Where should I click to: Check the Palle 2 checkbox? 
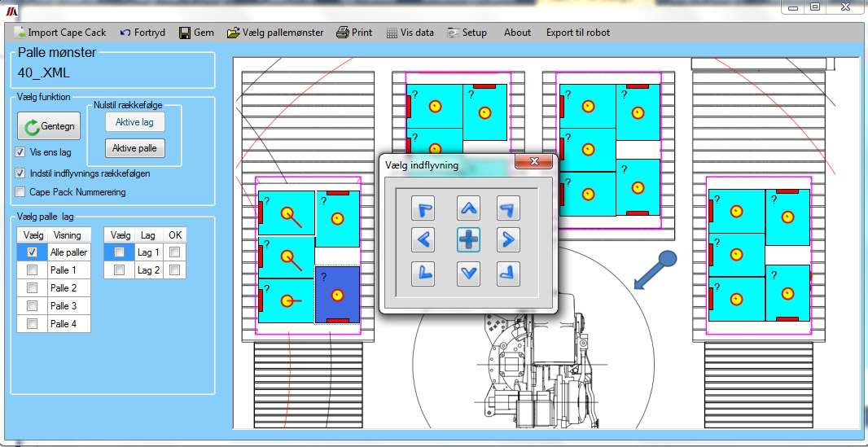click(32, 287)
